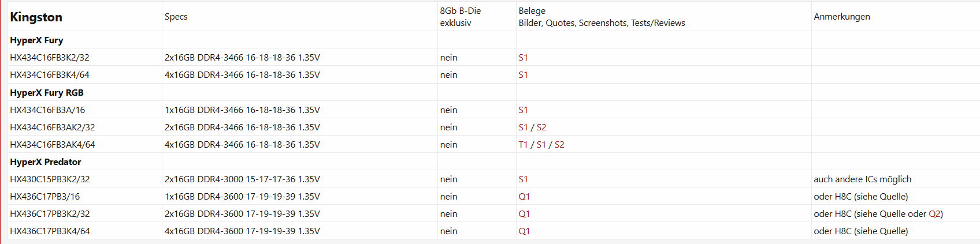This screenshot has width=980, height=244.
Task: Click the S1 link for HX434C16FB3A/16
Action: [x=523, y=110]
